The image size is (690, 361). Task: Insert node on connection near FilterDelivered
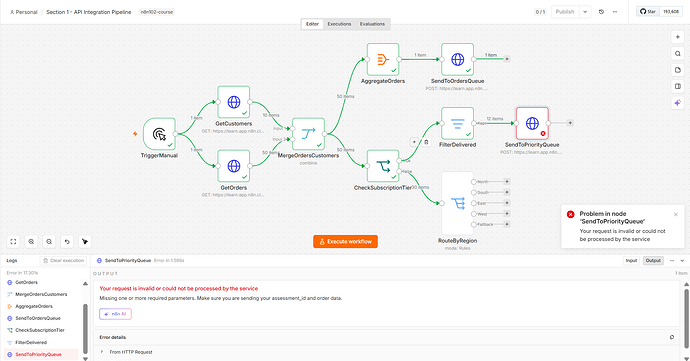point(414,142)
